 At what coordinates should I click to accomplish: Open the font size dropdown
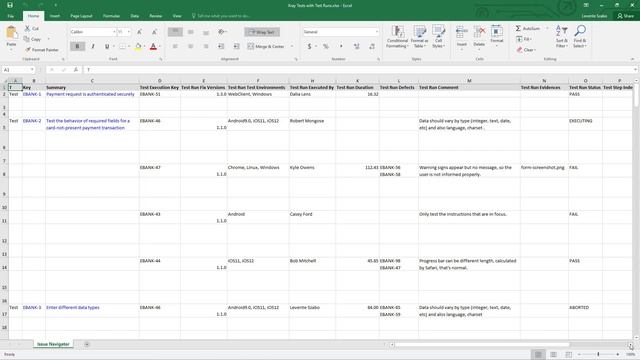(129, 32)
